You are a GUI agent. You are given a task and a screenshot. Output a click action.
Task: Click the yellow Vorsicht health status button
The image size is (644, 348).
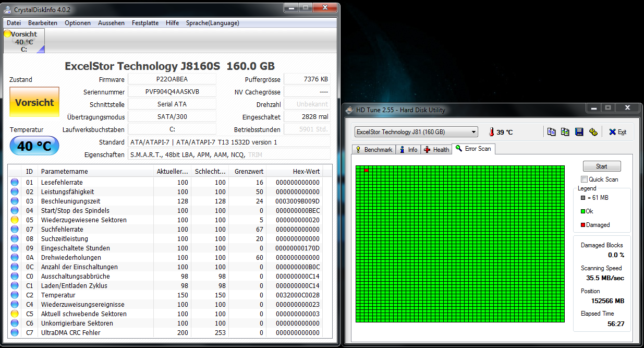tap(34, 102)
